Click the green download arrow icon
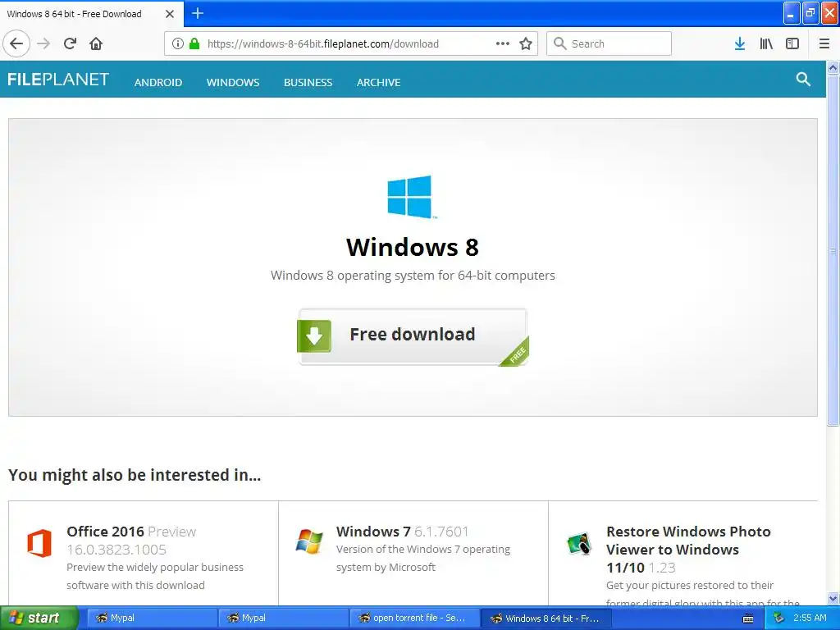 pyautogui.click(x=314, y=336)
